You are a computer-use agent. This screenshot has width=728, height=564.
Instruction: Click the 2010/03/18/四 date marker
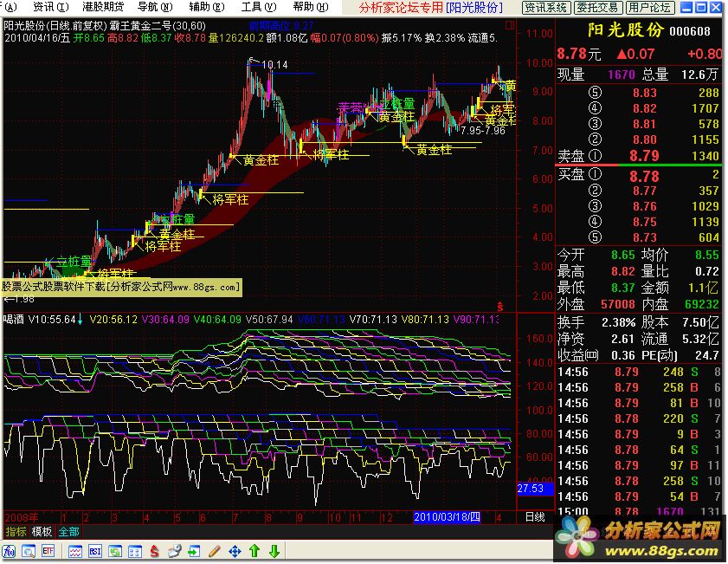(x=447, y=517)
